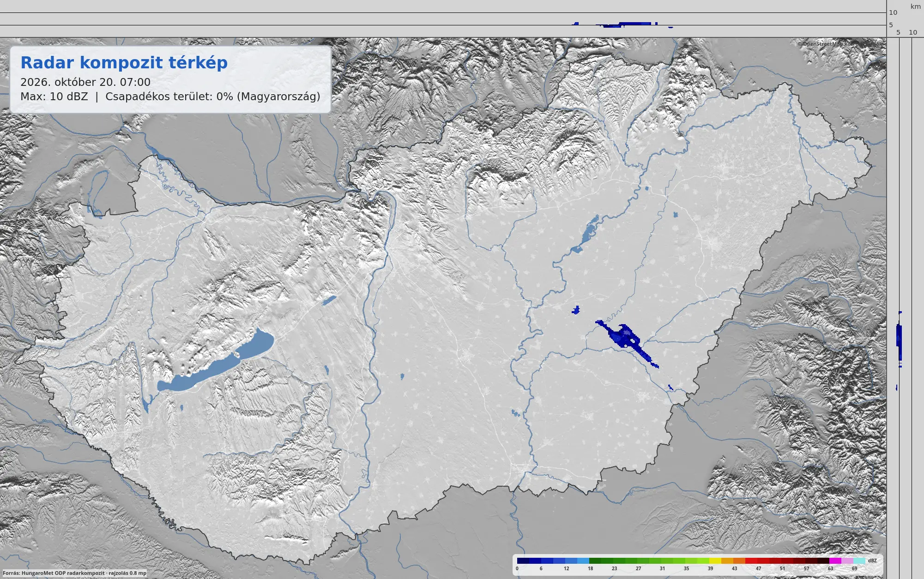The height and width of the screenshot is (579, 924).
Task: Click the large dark blue radar echo
Action: click(624, 338)
